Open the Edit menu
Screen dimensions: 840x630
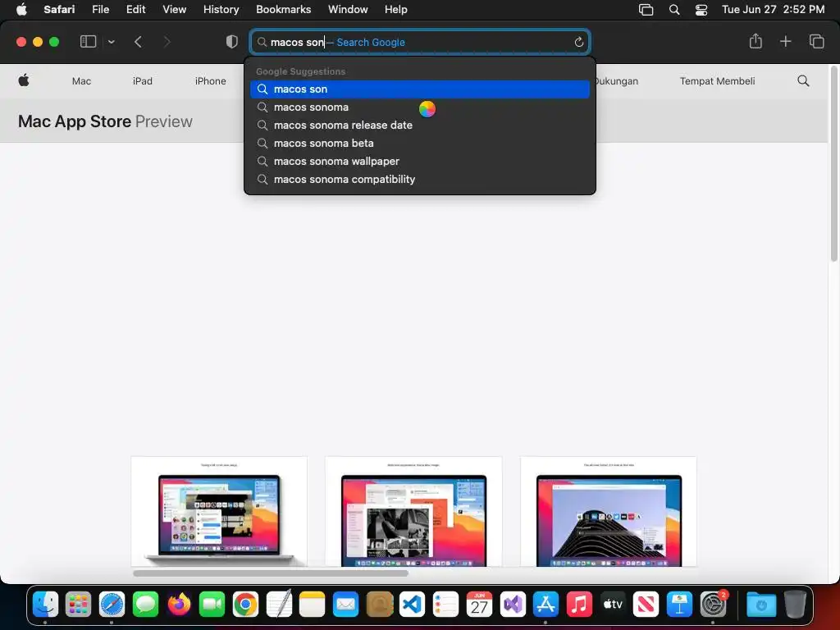(x=135, y=9)
